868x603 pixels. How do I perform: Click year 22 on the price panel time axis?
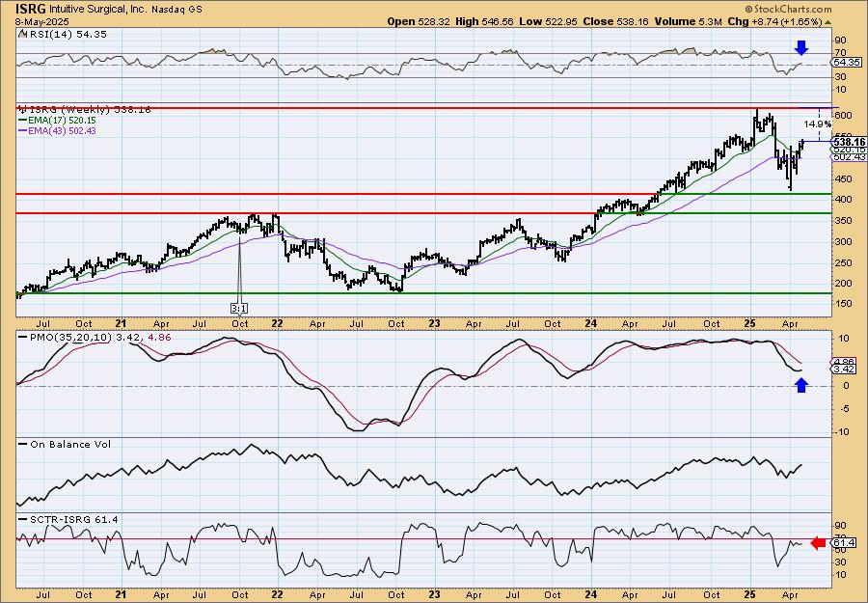[x=278, y=323]
